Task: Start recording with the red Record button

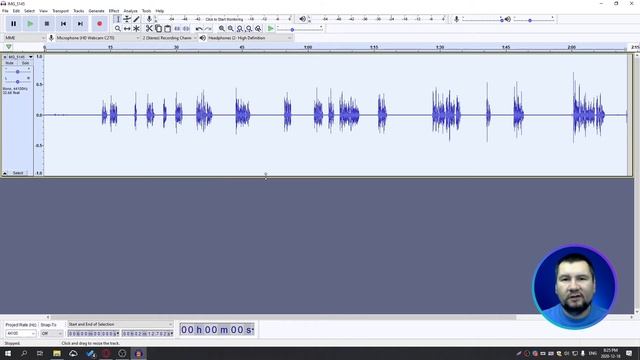Action: [x=100, y=24]
